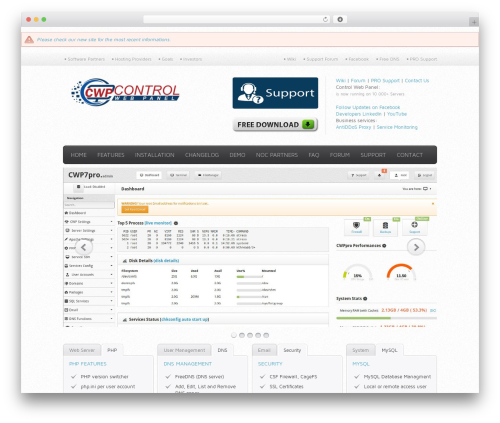Click the CWP Settings eye icon in the sidebar
Image resolution: width=500 pixels, height=423 pixels.
click(x=67, y=222)
